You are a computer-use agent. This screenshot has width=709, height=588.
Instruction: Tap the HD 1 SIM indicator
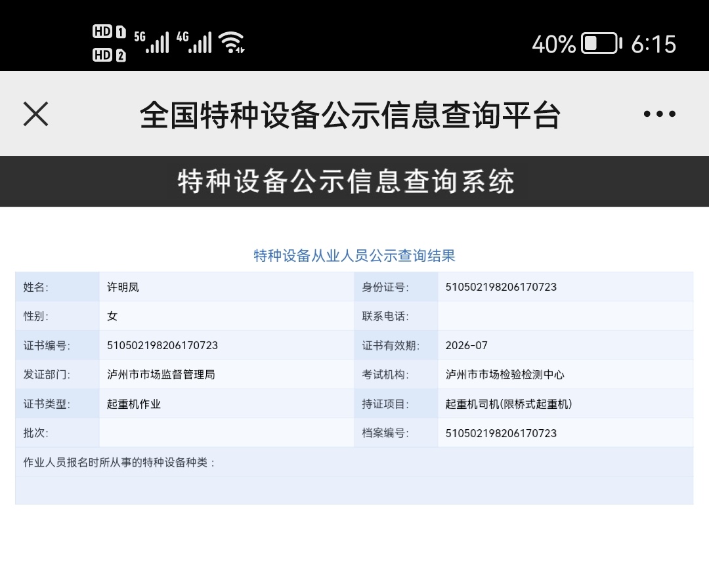[x=109, y=31]
